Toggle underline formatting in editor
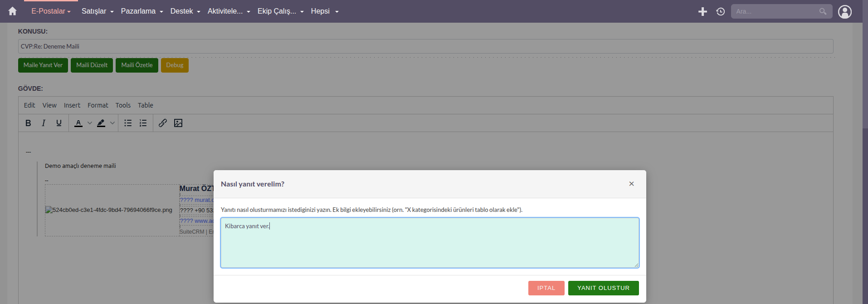 coord(59,123)
